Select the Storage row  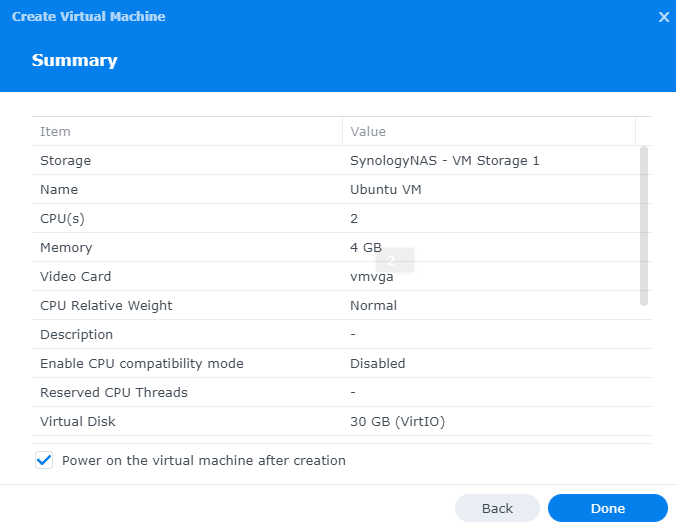pos(341,160)
